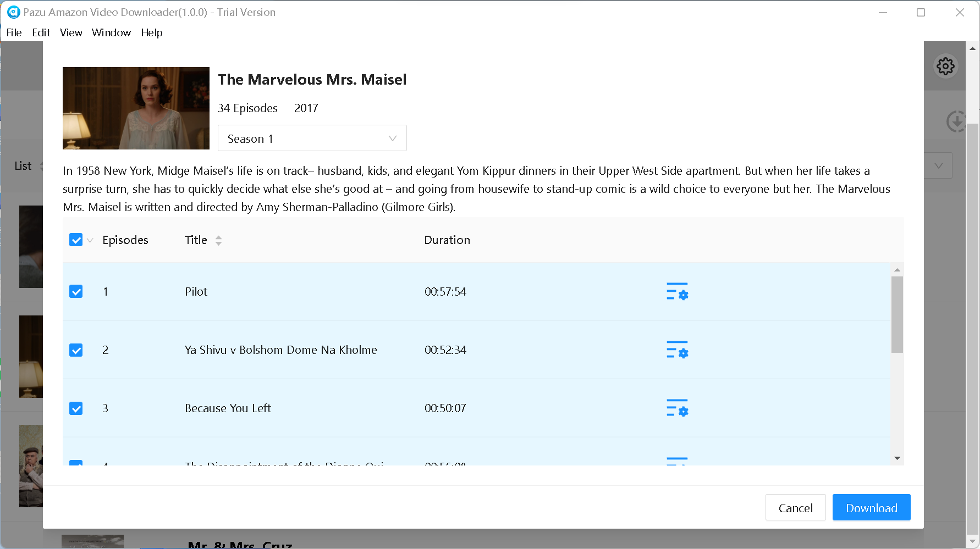Uncheck the Pilot episode checkbox
Image resolution: width=980 pixels, height=549 pixels.
(x=76, y=291)
